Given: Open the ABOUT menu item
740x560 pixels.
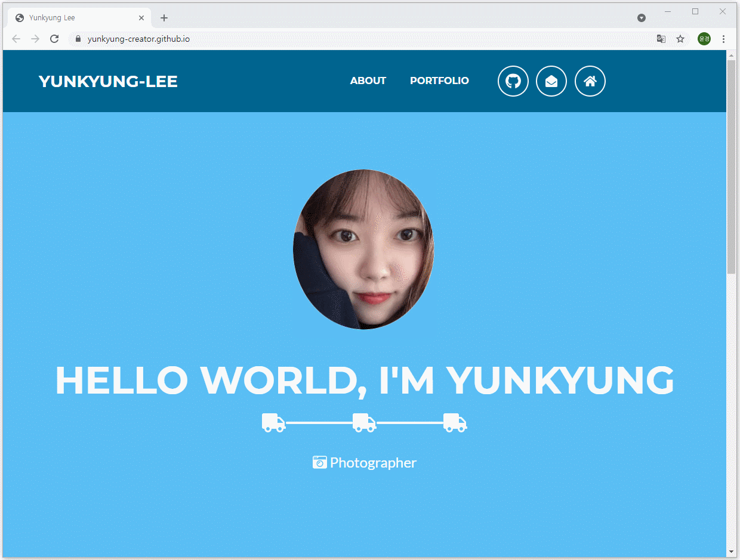Looking at the screenshot, I should (x=368, y=81).
